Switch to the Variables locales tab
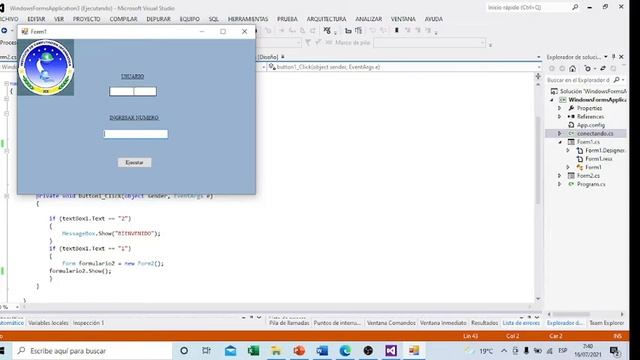The height and width of the screenshot is (360, 640). click(48, 323)
